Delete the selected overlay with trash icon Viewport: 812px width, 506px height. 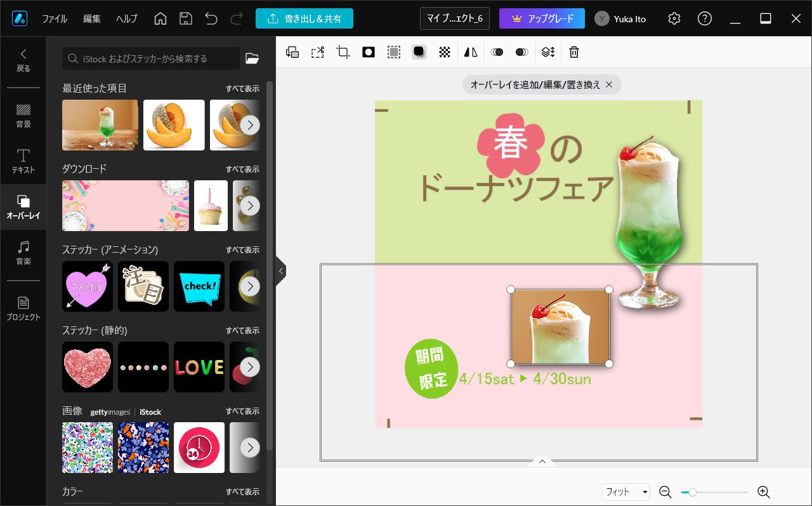coord(574,52)
